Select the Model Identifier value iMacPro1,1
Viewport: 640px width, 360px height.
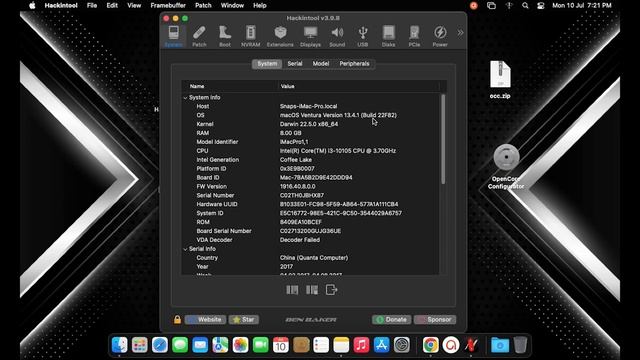coord(294,142)
